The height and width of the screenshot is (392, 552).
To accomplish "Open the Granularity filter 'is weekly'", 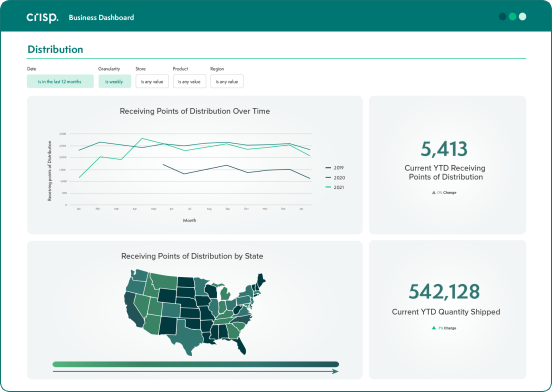I will tap(114, 81).
